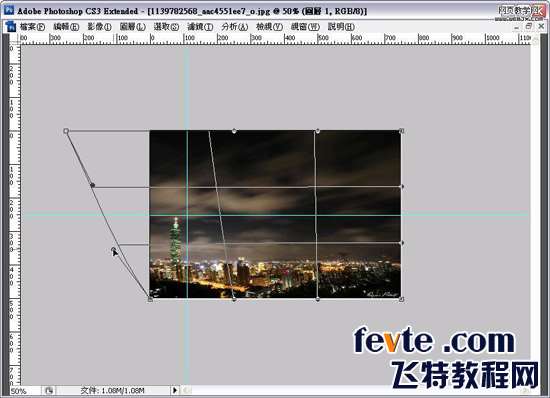Minimize the document window
Screen dimensions: 550x398
[517, 27]
